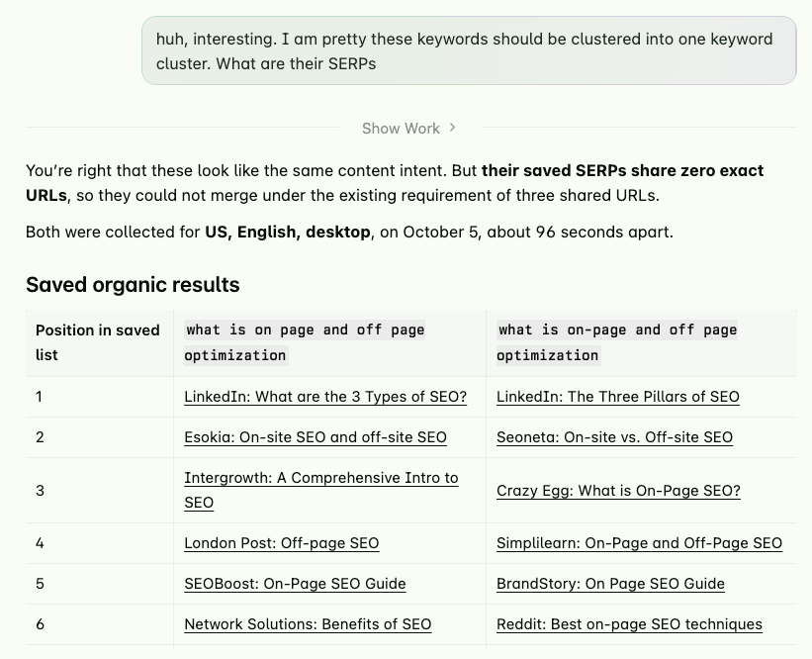The height and width of the screenshot is (659, 812).
Task: Click bold text 'their saved SERPs share zero exact'
Action: click(622, 170)
